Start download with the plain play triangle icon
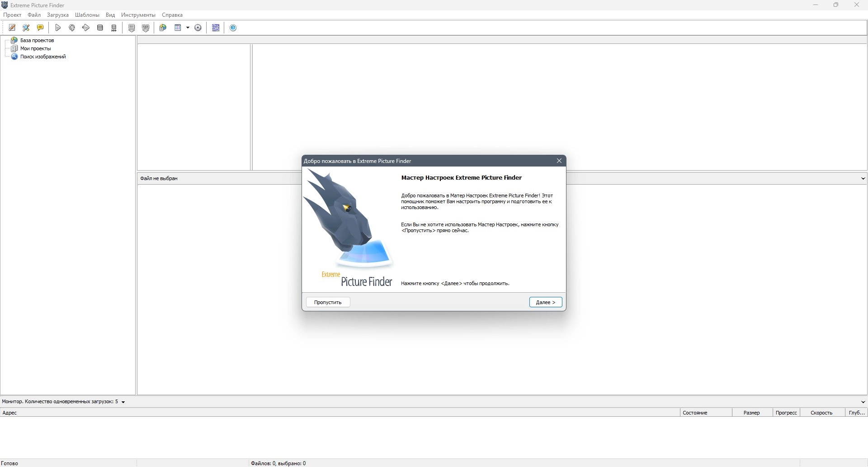Screen dimensions: 868x467 [x=58, y=28]
